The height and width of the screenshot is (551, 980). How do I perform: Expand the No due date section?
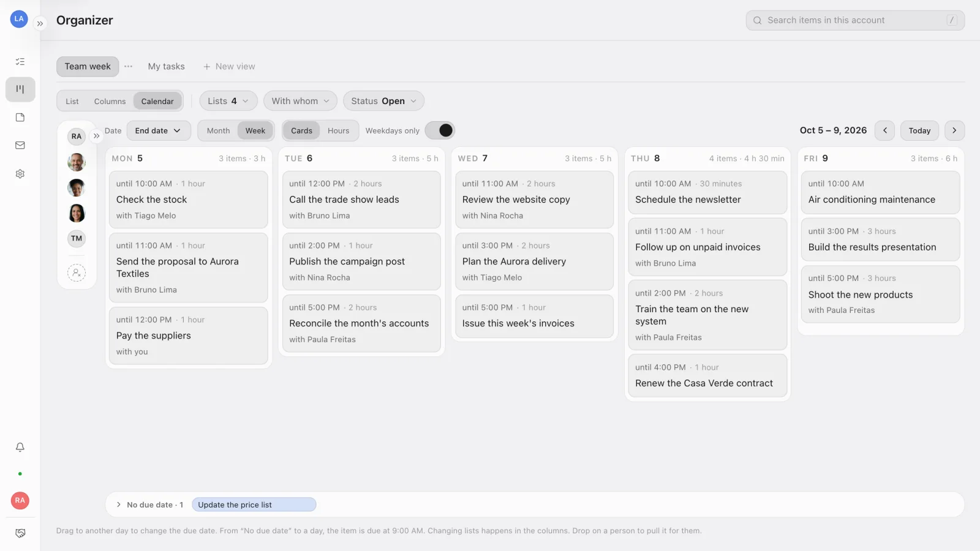(118, 505)
